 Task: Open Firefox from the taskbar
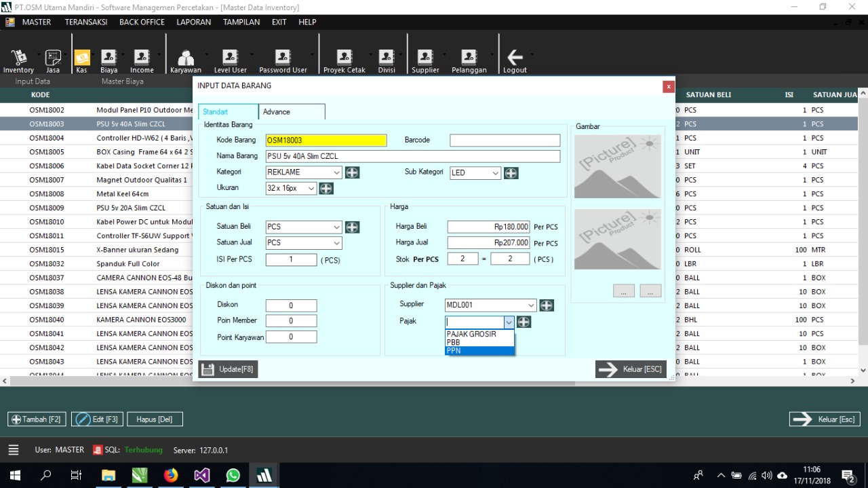click(x=170, y=475)
